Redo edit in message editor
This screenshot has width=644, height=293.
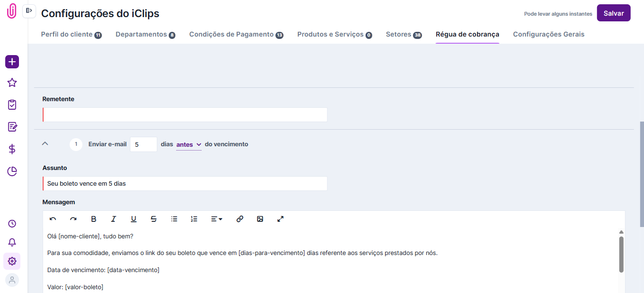[73, 219]
